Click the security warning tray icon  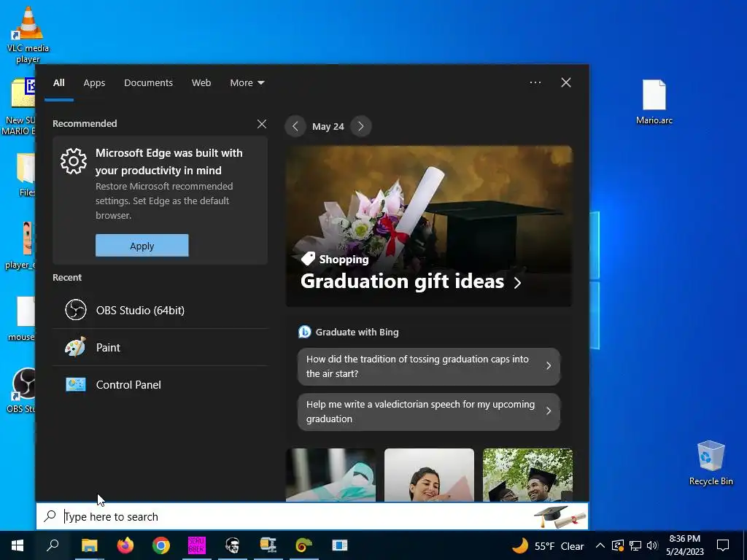[617, 545]
